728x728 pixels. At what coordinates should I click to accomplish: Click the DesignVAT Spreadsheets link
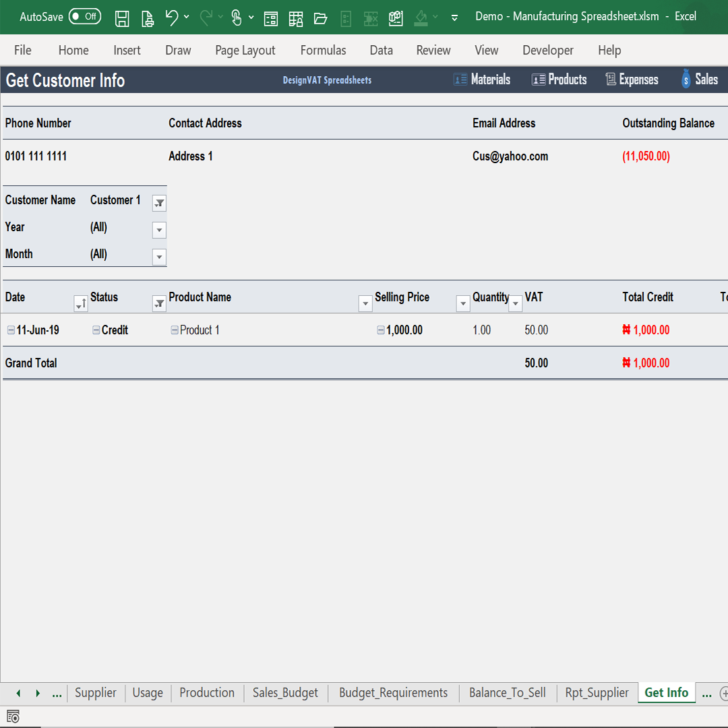pyautogui.click(x=327, y=80)
